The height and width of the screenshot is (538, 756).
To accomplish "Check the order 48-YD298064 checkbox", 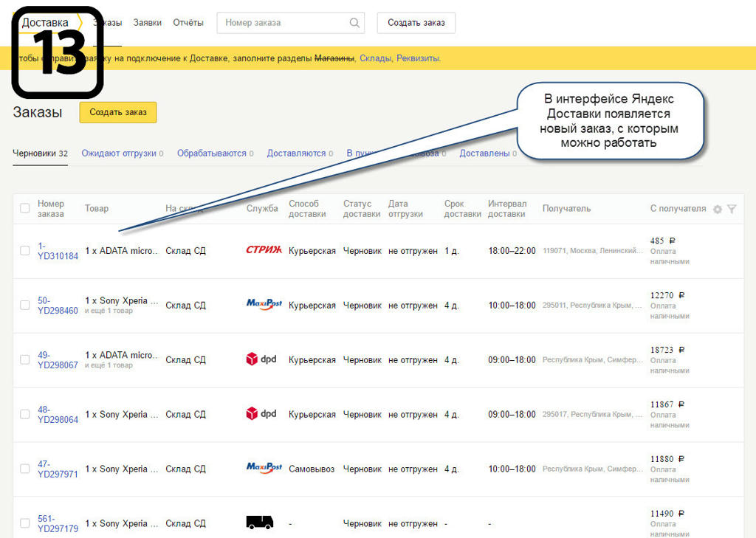I will [x=24, y=414].
